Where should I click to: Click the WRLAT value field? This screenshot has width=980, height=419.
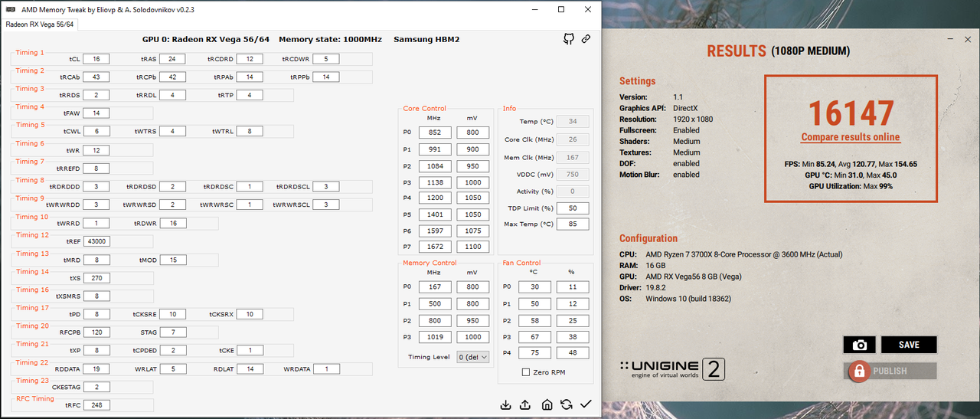pyautogui.click(x=172, y=368)
